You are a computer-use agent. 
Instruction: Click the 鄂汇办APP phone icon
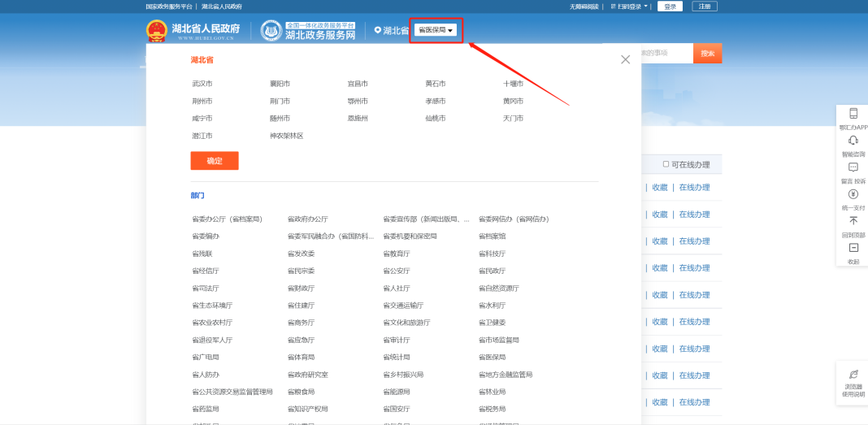point(853,114)
